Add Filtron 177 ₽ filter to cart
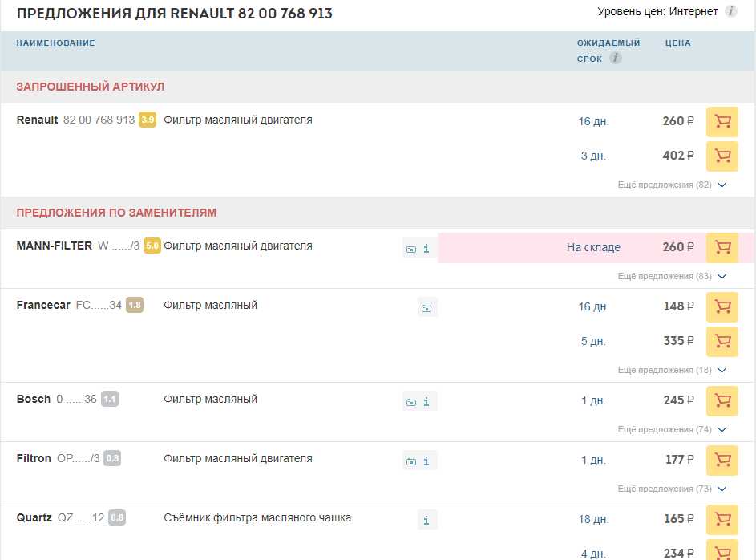The image size is (756, 560). coord(722,460)
